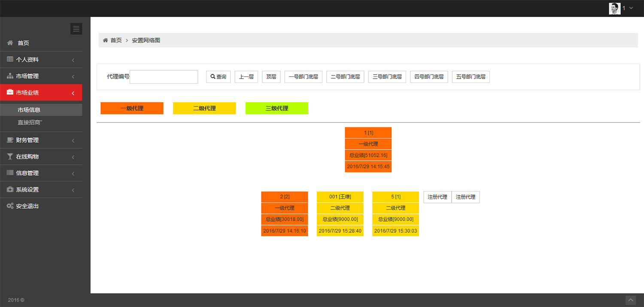Focus the 代理编号 input field
The height and width of the screenshot is (307, 644).
164,77
